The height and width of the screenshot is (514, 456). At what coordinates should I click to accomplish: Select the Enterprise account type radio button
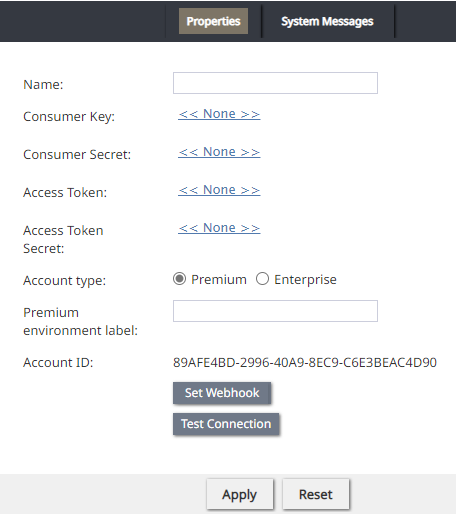(262, 279)
